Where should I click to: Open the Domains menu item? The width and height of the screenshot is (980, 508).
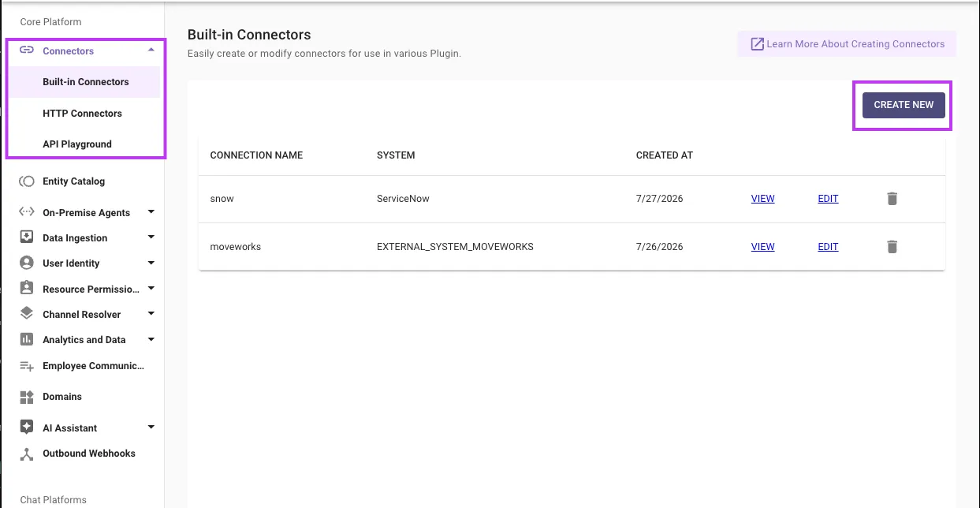[62, 397]
